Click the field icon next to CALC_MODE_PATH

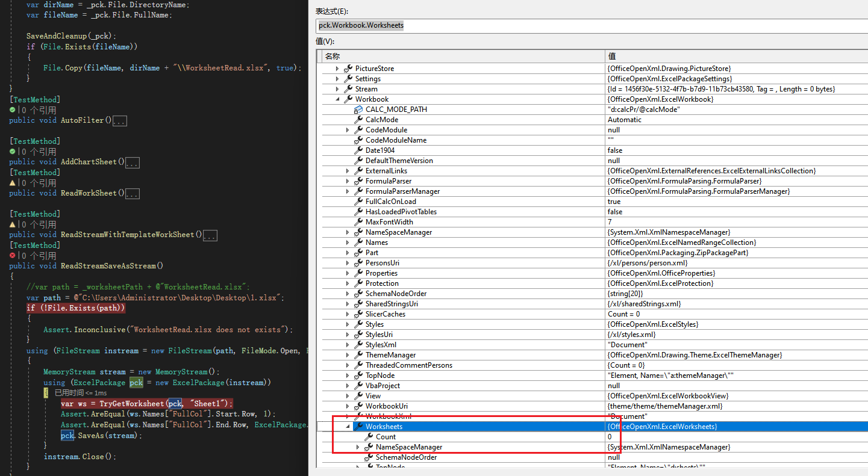[360, 109]
